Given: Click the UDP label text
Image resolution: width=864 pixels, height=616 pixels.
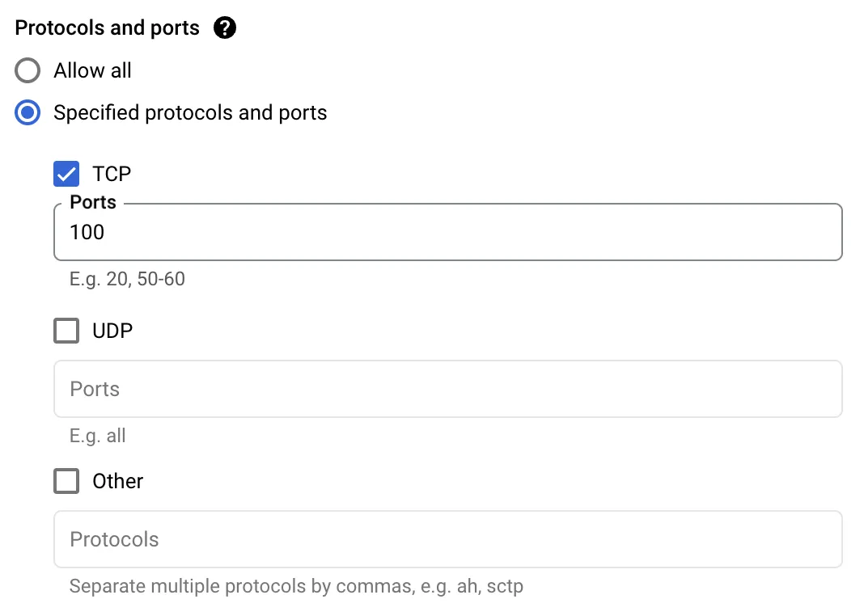Looking at the screenshot, I should 114,330.
